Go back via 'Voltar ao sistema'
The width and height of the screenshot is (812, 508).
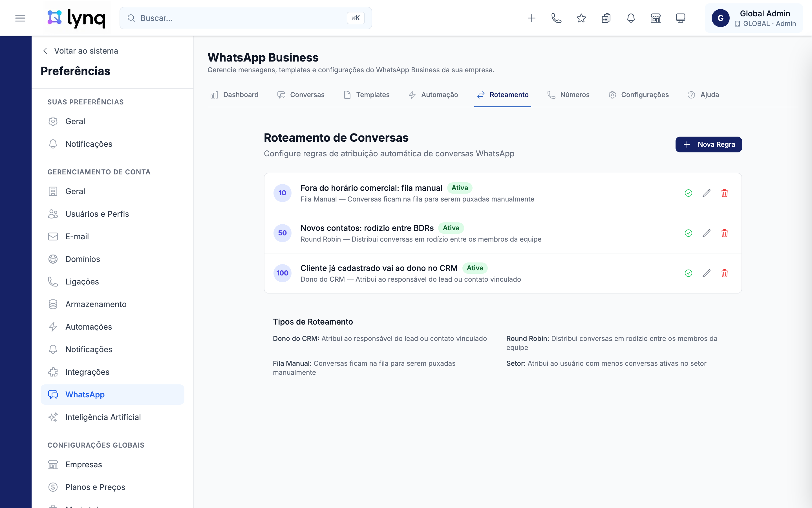tap(80, 51)
